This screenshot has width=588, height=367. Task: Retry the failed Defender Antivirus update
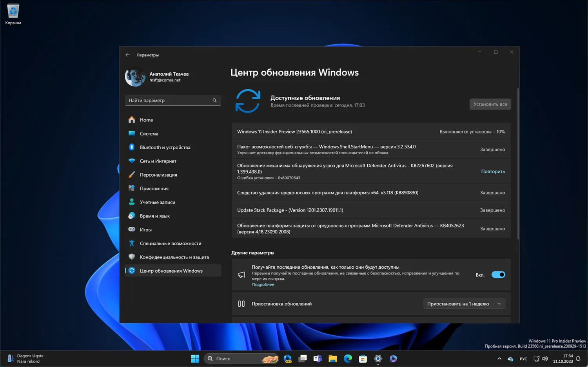[493, 171]
